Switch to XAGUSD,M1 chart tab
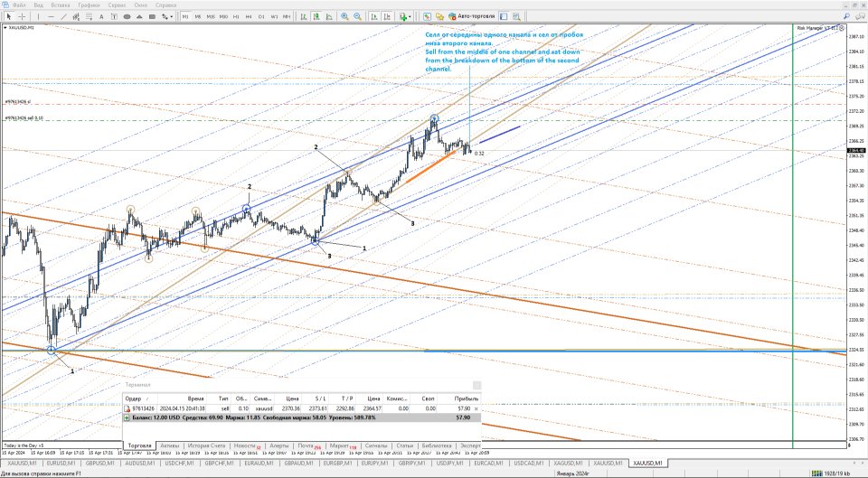The width and height of the screenshot is (868, 478). pos(568,463)
